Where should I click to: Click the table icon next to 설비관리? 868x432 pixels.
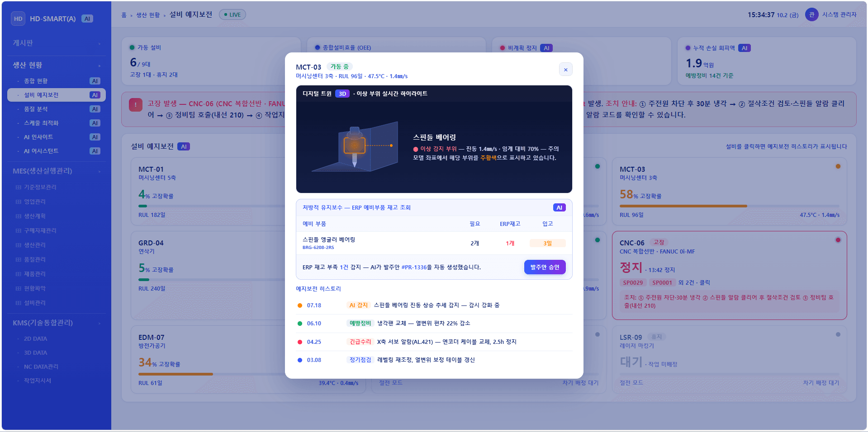pos(19,303)
